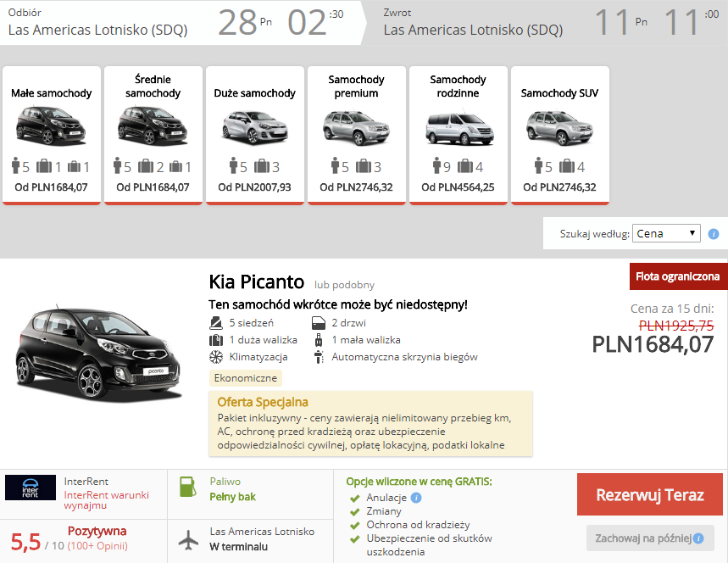Click the seat icon beside 5 siedzeń
This screenshot has height=563, width=728.
216,322
